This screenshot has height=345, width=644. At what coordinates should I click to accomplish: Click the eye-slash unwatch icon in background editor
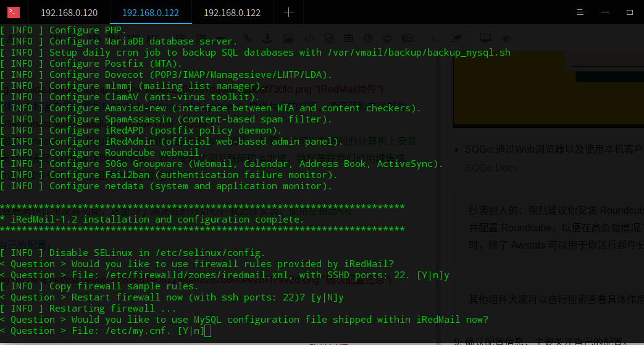pos(506,38)
